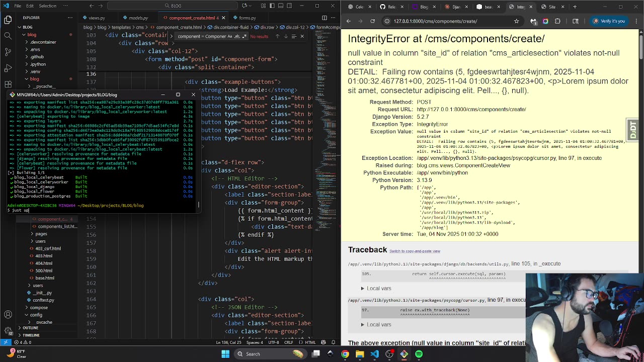This screenshot has width=644, height=362.
Task: Open Spotify from the taskbar
Action: click(x=419, y=354)
